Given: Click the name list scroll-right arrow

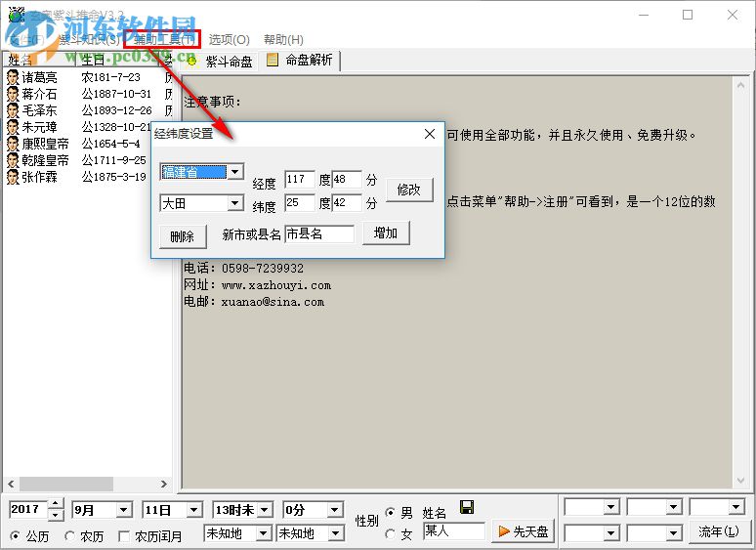Looking at the screenshot, I should point(164,484).
